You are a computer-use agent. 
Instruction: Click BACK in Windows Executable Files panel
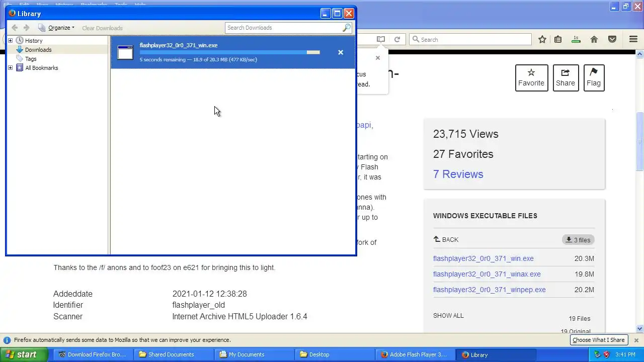(x=446, y=240)
